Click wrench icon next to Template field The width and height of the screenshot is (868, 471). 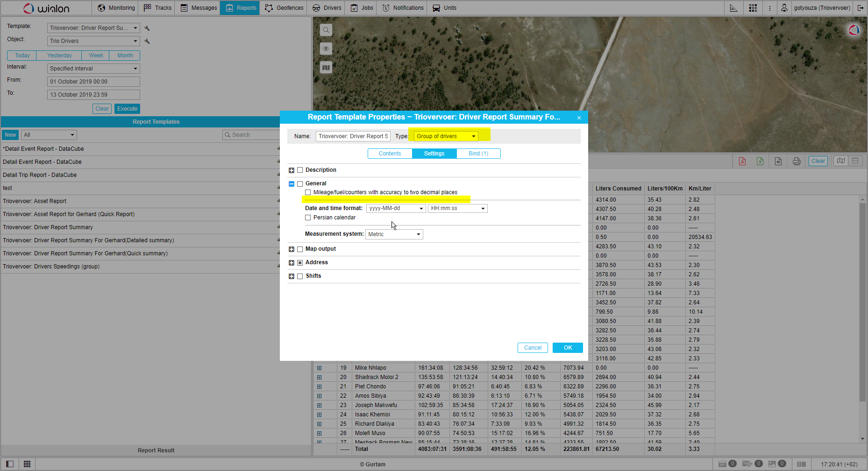point(147,28)
